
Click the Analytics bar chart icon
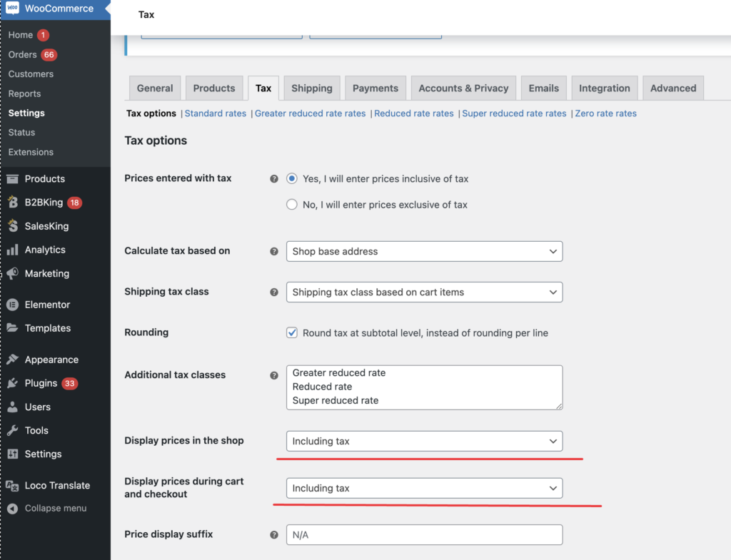(13, 250)
